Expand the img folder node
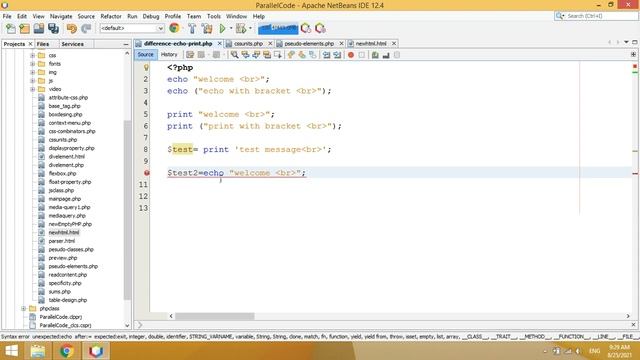The width and height of the screenshot is (640, 360). coord(33,72)
